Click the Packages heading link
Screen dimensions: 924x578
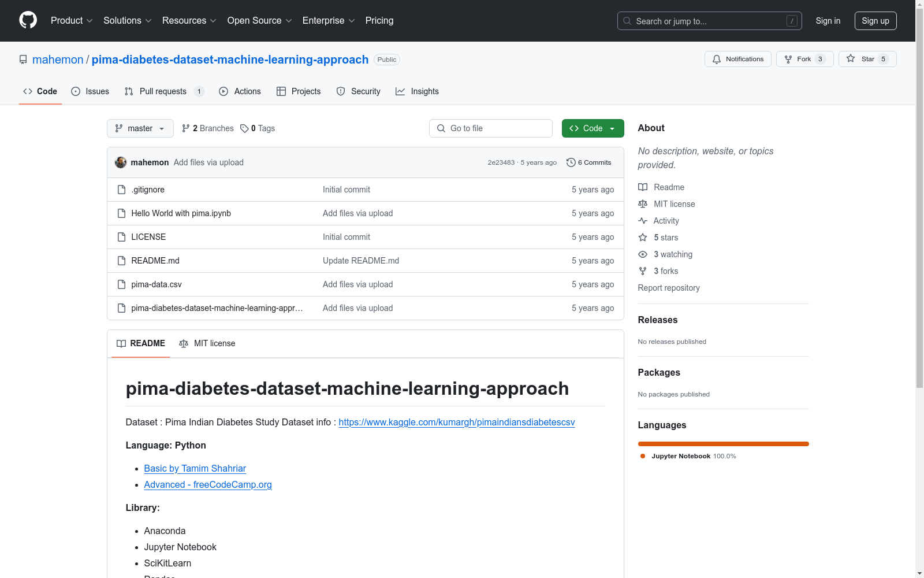click(x=659, y=372)
